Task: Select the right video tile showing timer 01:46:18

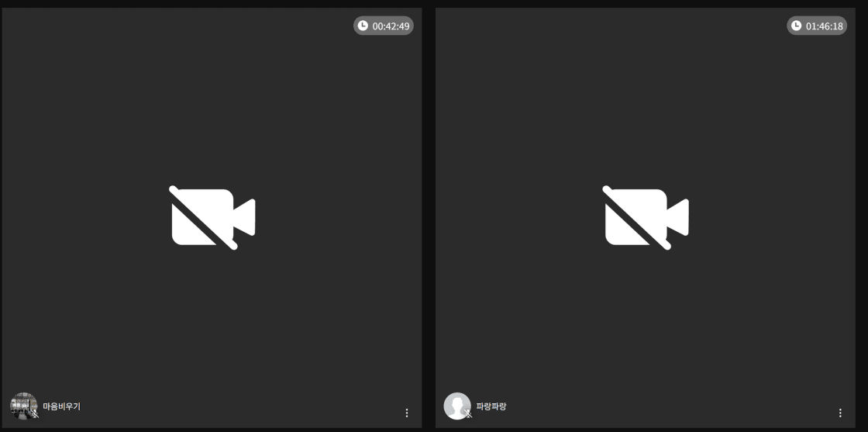Action: (646, 218)
